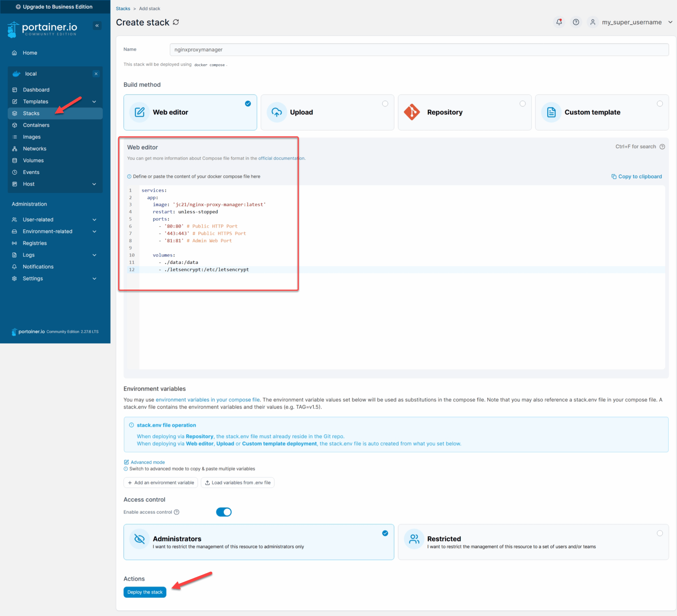Expand the Environment-related submenu chevron

tap(94, 231)
